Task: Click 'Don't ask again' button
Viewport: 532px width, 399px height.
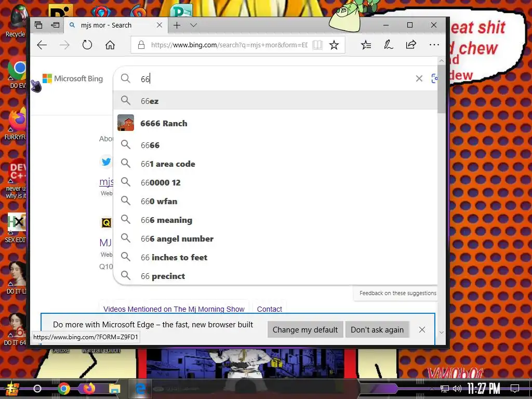Action: tap(377, 330)
